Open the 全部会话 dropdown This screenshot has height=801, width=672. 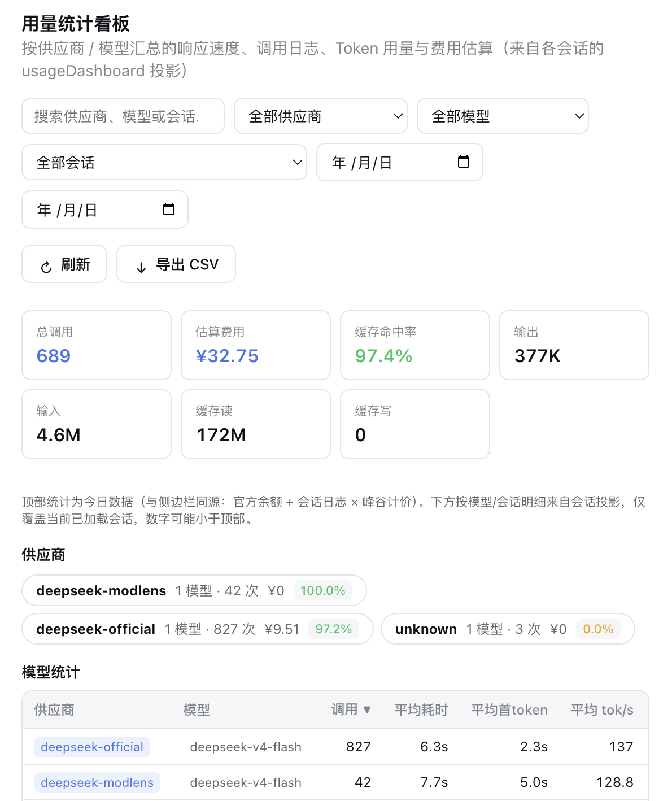coord(164,162)
